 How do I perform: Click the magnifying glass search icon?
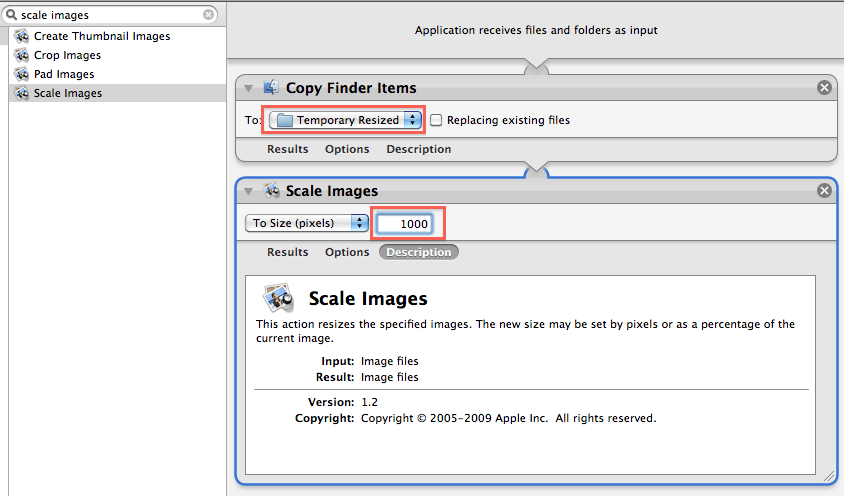click(11, 15)
